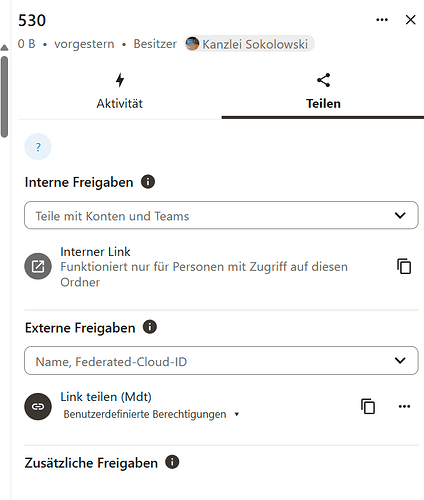
Task: Expand the Konten und Teams dropdown arrow
Action: coord(400,215)
